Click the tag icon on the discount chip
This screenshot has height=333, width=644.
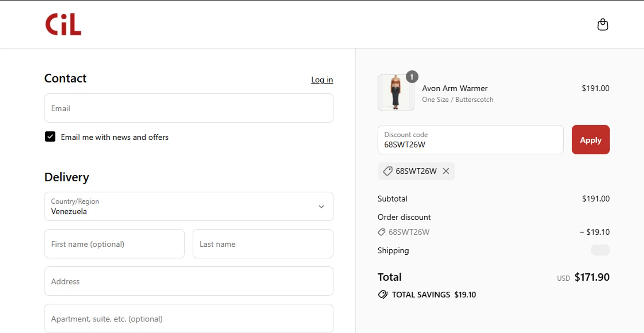(388, 171)
